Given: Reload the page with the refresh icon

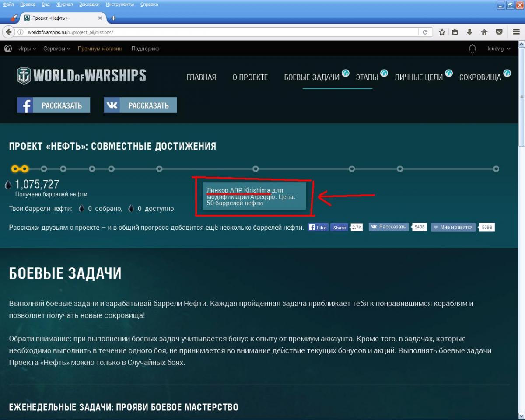Looking at the screenshot, I should pyautogui.click(x=424, y=32).
